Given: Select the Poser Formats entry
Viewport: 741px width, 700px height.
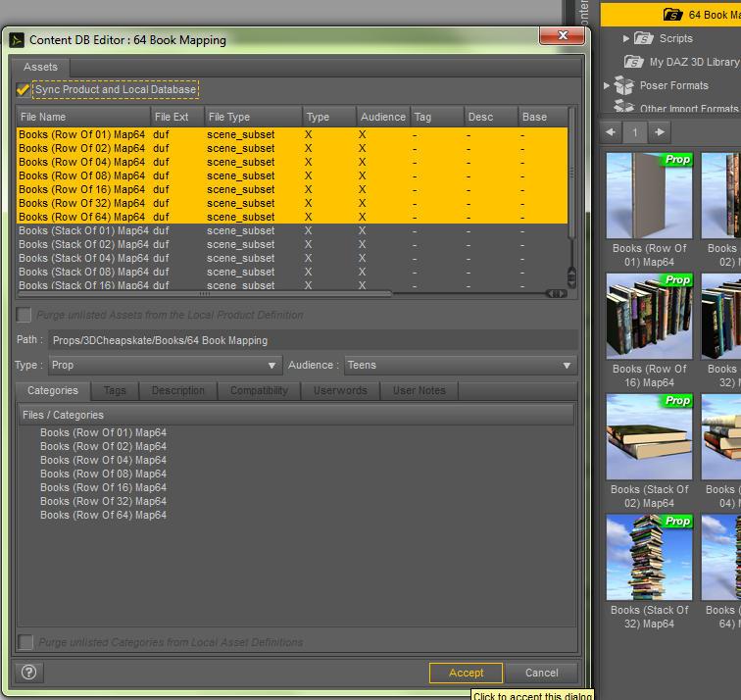Looking at the screenshot, I should point(674,85).
